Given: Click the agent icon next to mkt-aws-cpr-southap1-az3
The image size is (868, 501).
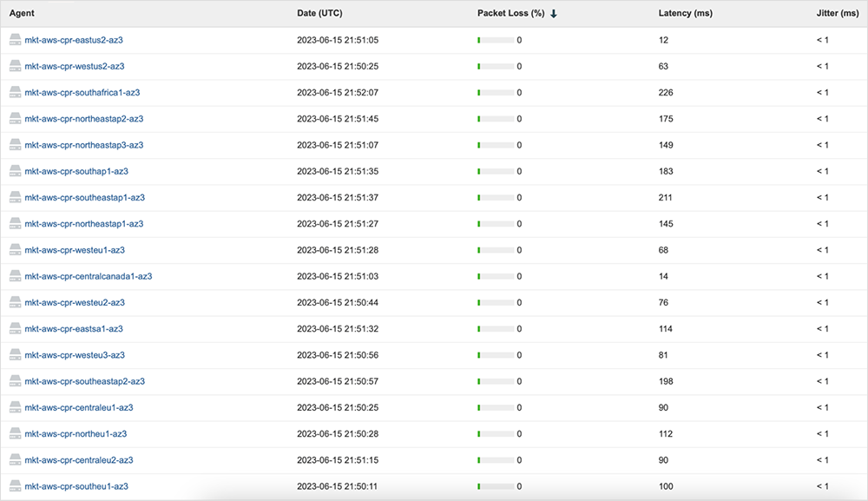Looking at the screenshot, I should [16, 171].
